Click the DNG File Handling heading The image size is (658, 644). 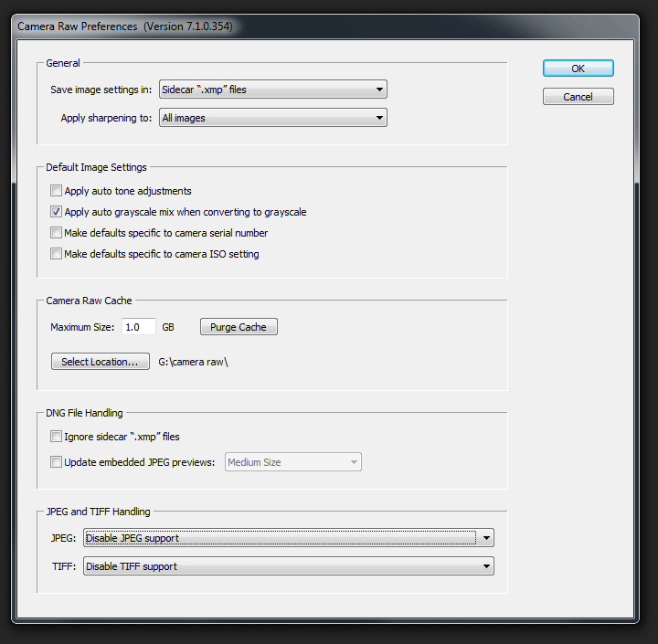coord(84,413)
